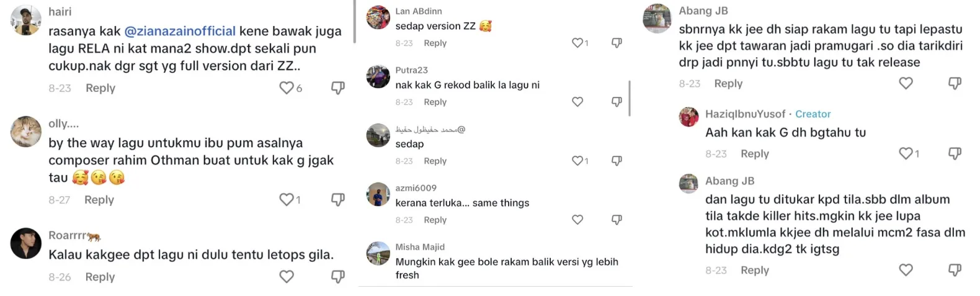
Task: Like Lan ABdinn's 'sedap version ZZ' comment
Action: 577,43
